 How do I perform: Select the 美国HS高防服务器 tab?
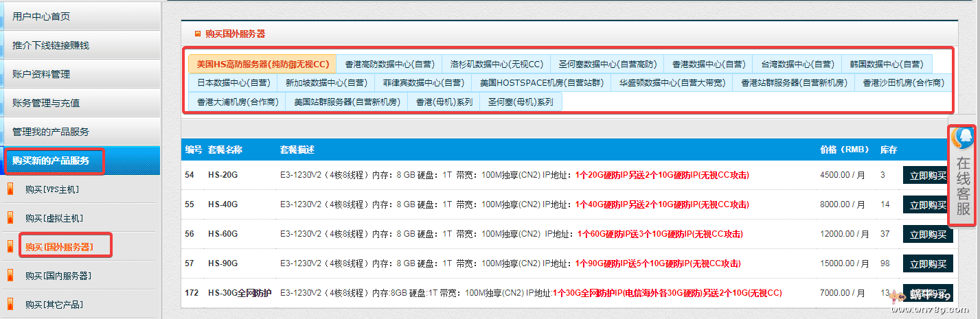(262, 64)
